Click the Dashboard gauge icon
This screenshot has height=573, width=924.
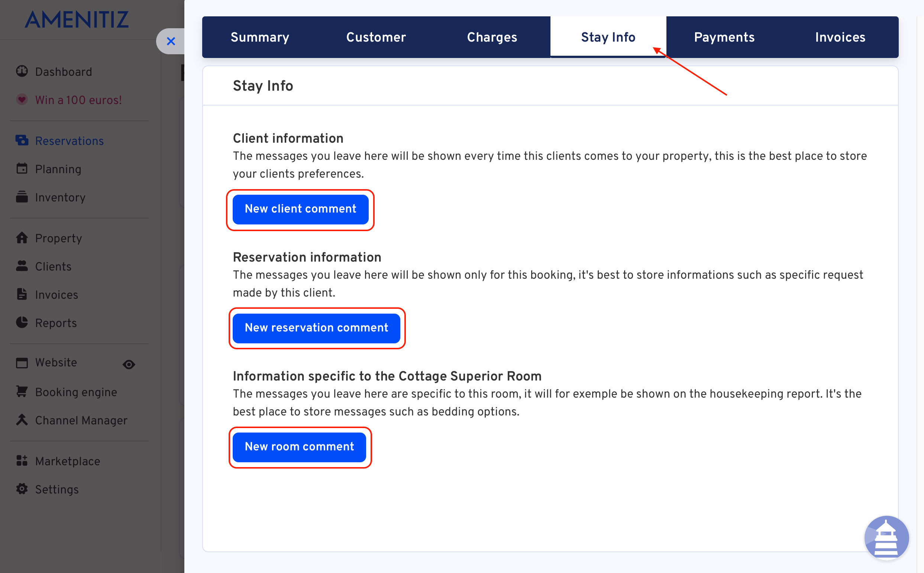tap(22, 71)
